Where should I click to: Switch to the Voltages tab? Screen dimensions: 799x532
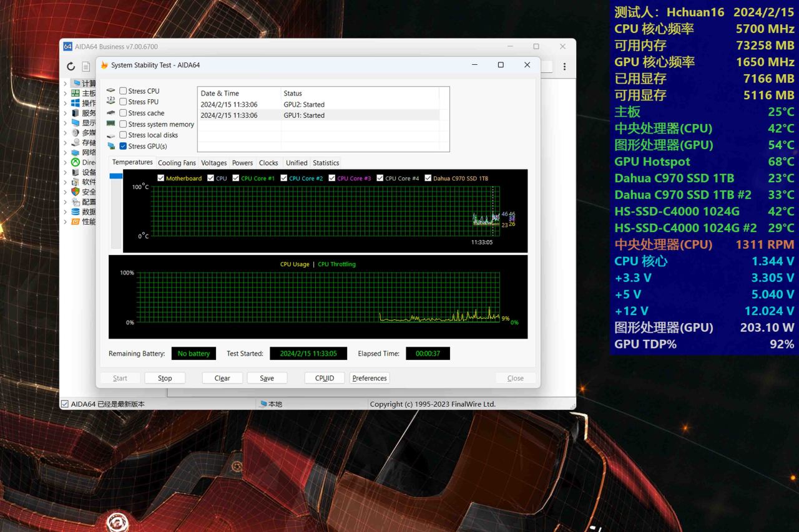(214, 163)
